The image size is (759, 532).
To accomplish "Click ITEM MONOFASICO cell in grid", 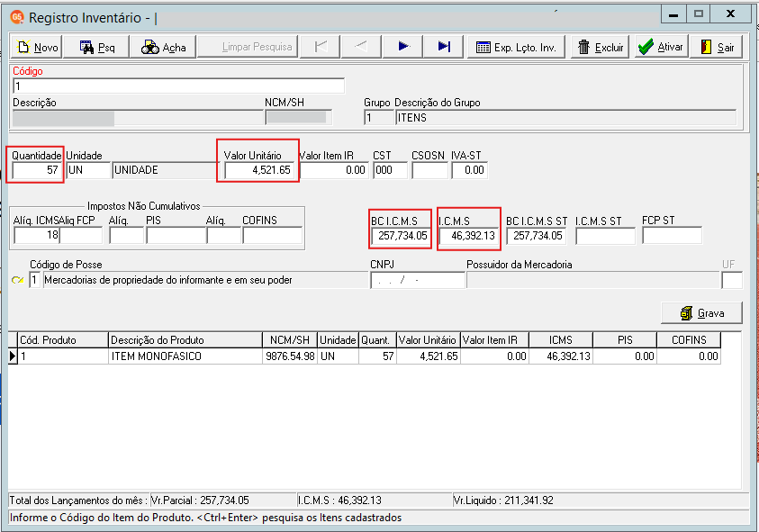I will (x=185, y=356).
